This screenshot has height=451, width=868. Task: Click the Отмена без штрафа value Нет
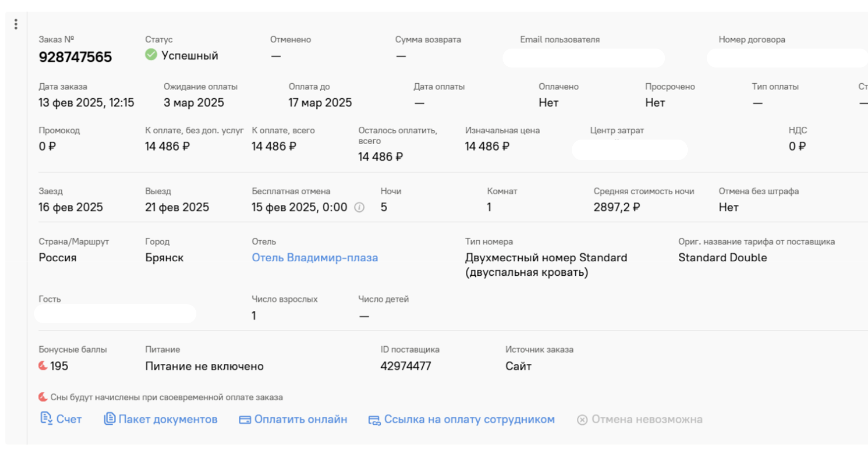(729, 207)
